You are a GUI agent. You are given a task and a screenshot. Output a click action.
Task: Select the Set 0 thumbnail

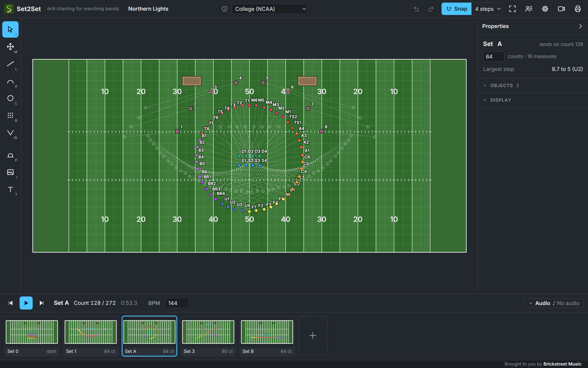click(32, 336)
